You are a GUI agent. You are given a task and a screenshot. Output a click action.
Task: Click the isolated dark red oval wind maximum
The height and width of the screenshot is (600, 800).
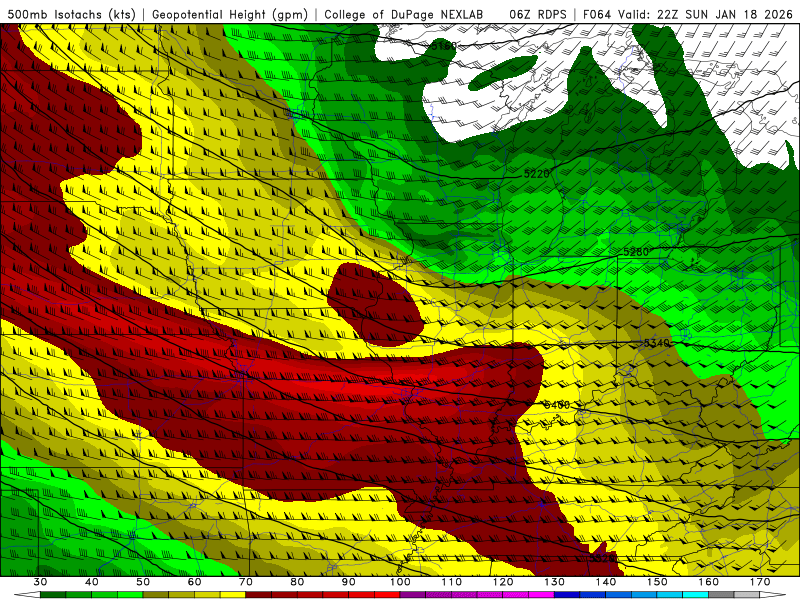(x=375, y=304)
